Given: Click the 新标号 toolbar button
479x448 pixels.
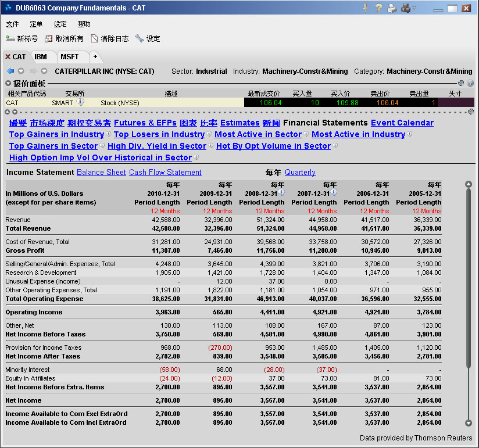Looking at the screenshot, I should click(x=22, y=39).
